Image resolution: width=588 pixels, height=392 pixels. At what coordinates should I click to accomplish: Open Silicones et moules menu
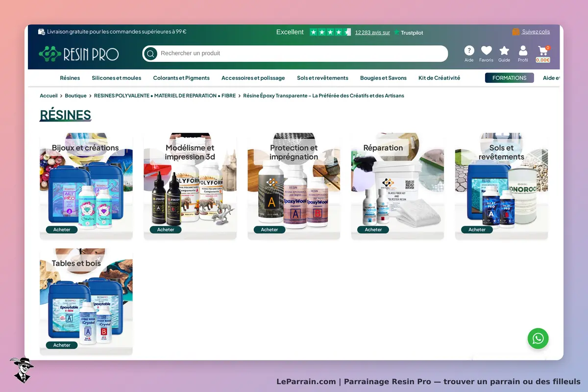(x=117, y=78)
